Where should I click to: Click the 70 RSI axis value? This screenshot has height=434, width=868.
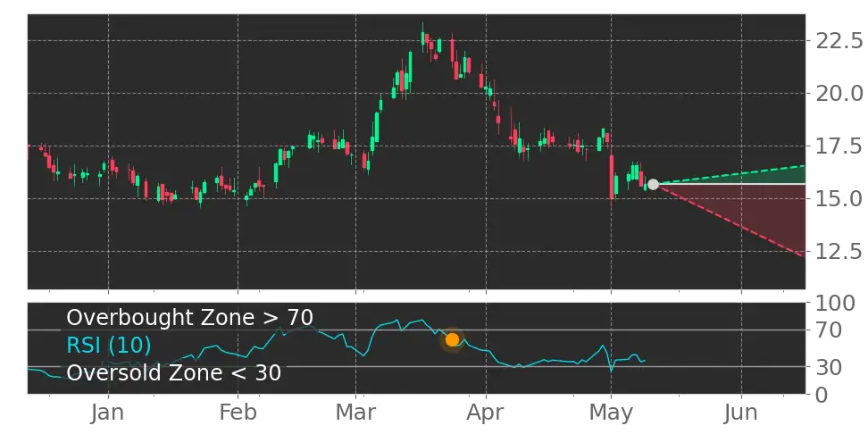pyautogui.click(x=830, y=330)
